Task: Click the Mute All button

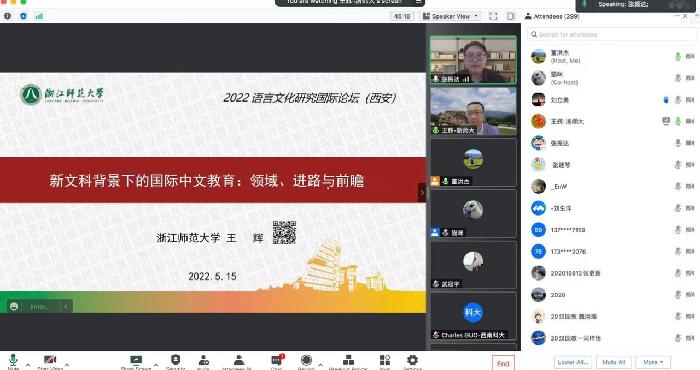Action: 613,362
